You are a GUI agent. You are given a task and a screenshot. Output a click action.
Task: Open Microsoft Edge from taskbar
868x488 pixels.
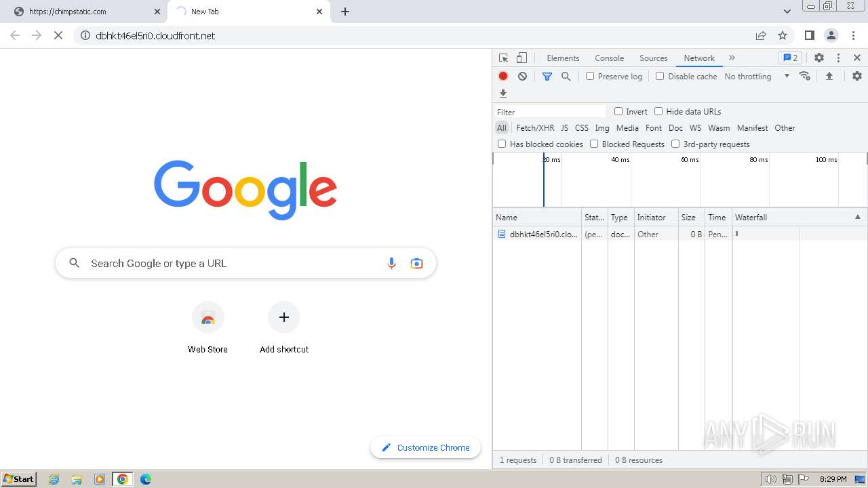(x=145, y=479)
